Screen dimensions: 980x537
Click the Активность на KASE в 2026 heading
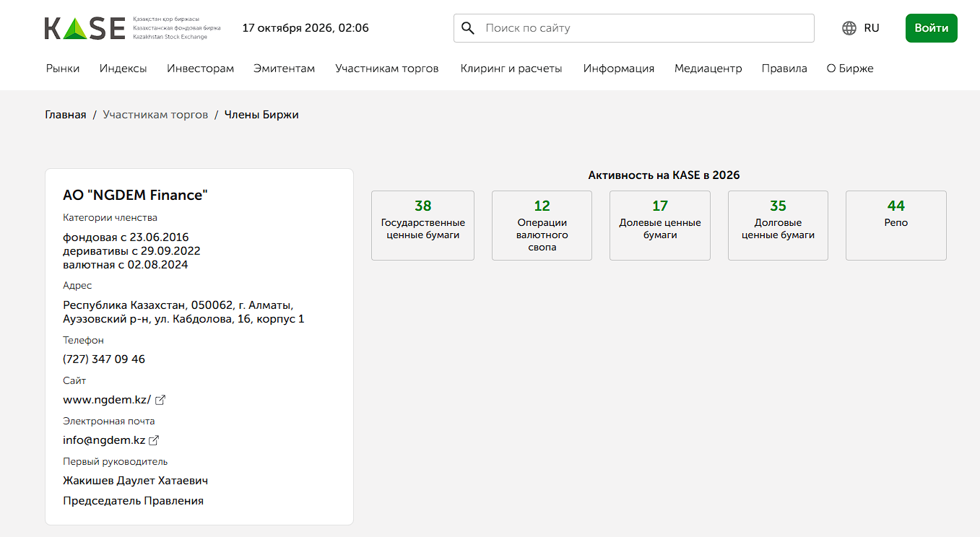[664, 175]
